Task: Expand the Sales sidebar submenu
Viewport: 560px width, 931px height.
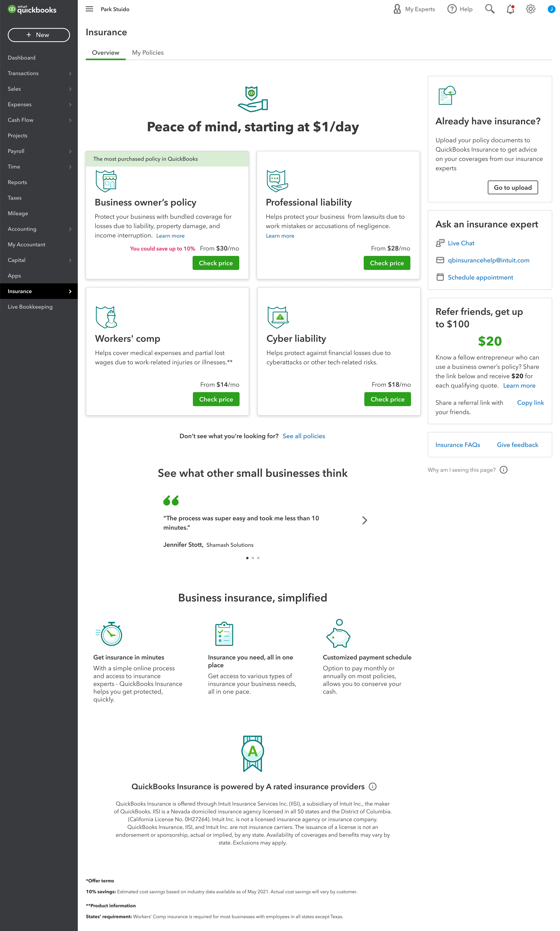Action: tap(70, 89)
